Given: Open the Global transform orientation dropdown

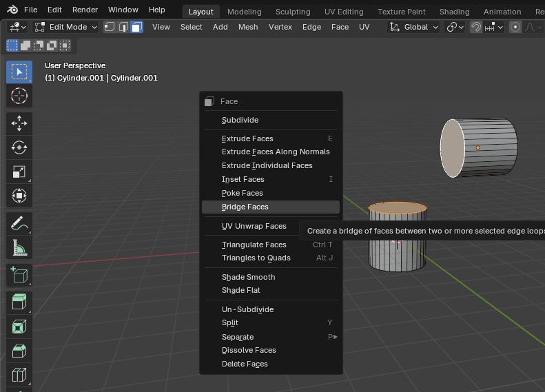Looking at the screenshot, I should click(414, 27).
